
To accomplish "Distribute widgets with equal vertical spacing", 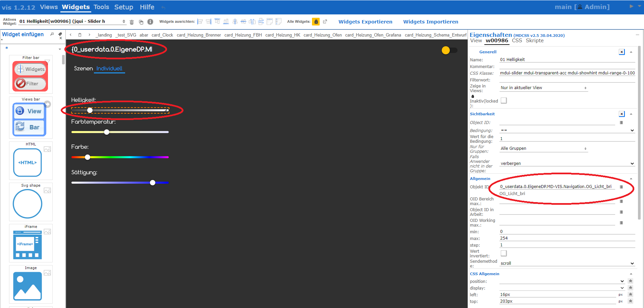I will click(261, 22).
